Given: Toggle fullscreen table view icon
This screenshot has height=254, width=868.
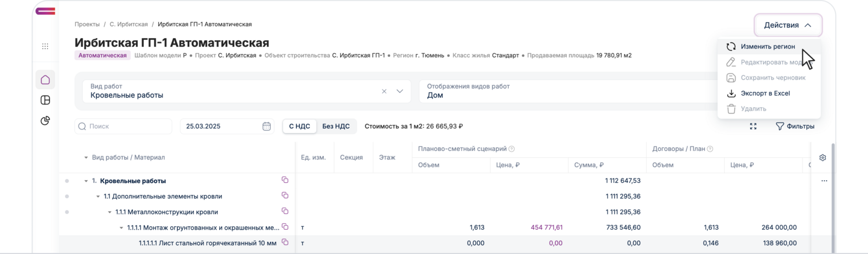Looking at the screenshot, I should 753,126.
